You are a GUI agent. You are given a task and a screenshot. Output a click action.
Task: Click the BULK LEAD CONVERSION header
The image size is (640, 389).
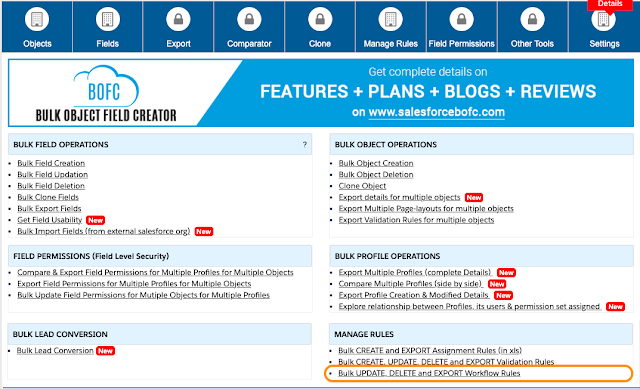click(160, 334)
